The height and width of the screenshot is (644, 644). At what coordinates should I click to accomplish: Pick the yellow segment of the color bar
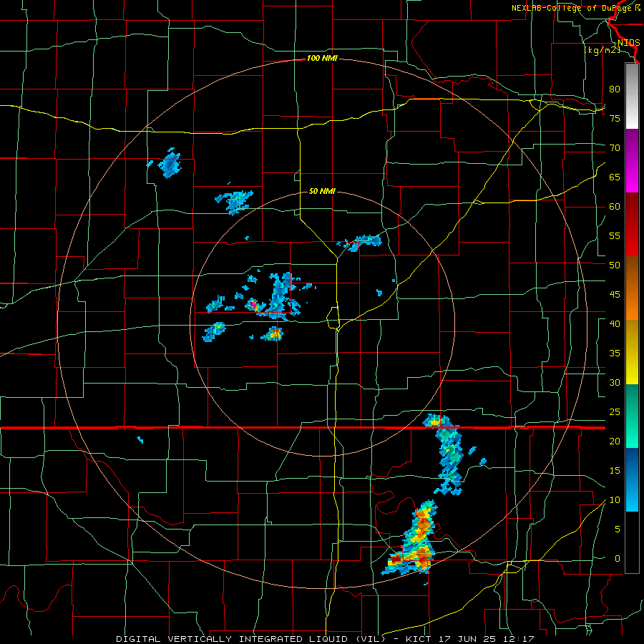(632, 352)
